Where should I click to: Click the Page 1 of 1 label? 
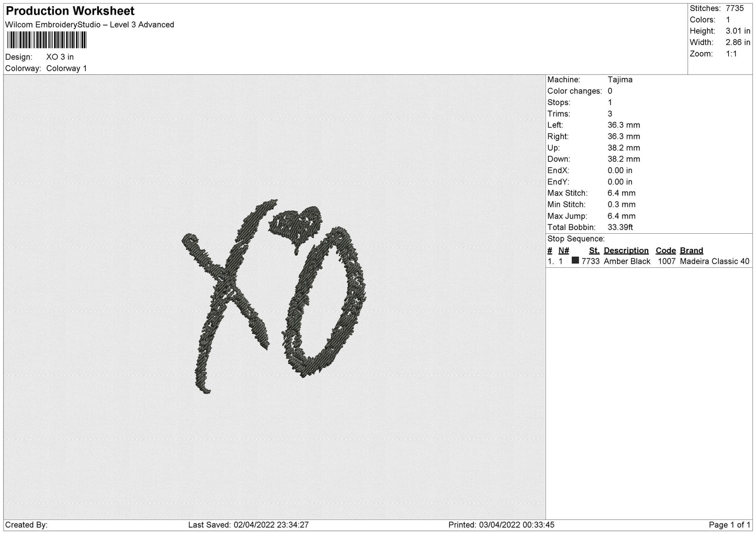[x=729, y=525]
